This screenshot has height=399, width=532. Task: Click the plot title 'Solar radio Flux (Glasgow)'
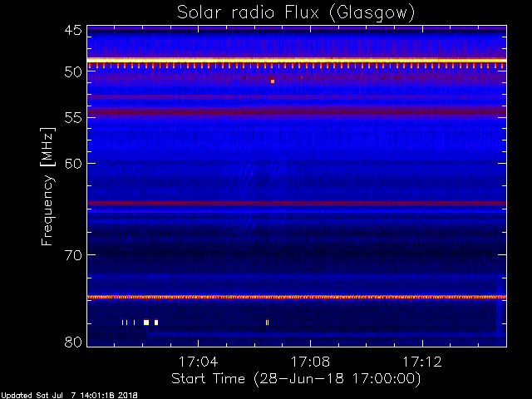click(296, 13)
